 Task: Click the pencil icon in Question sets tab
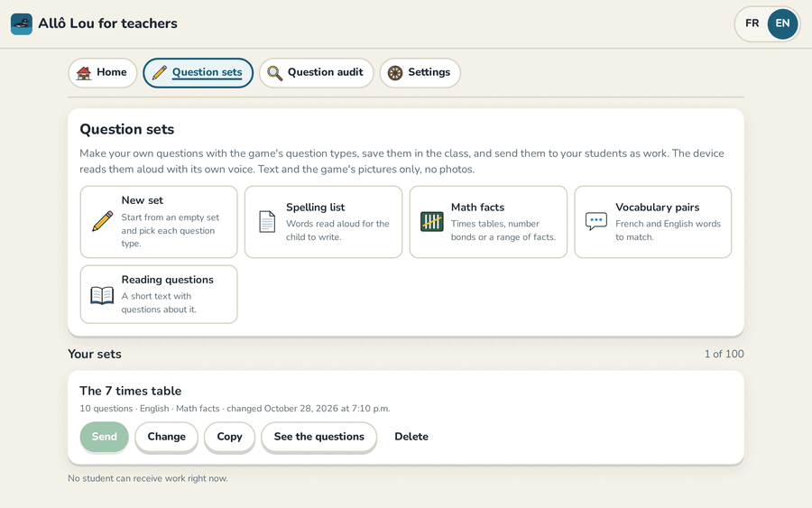pyautogui.click(x=160, y=72)
